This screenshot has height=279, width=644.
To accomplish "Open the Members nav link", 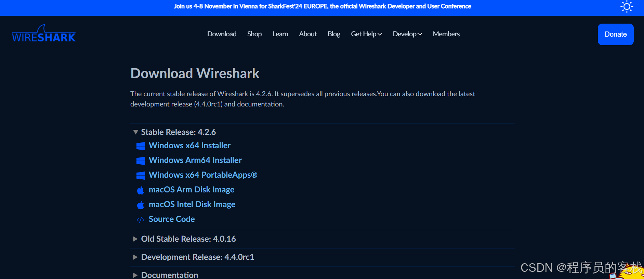I will tap(446, 34).
